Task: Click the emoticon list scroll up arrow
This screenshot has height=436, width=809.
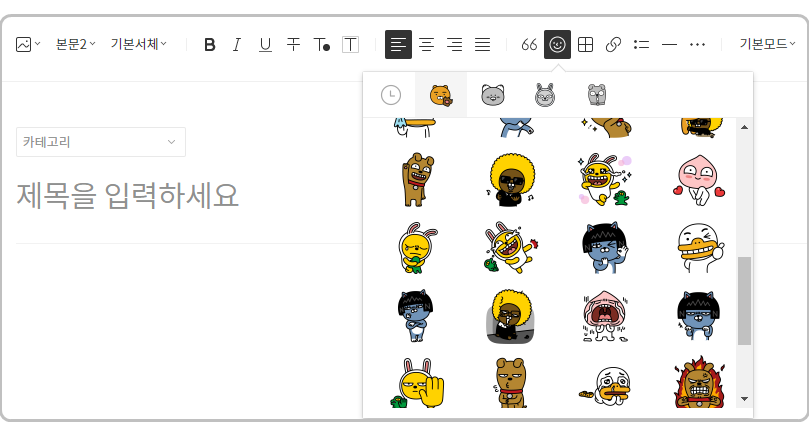Action: pos(744,127)
